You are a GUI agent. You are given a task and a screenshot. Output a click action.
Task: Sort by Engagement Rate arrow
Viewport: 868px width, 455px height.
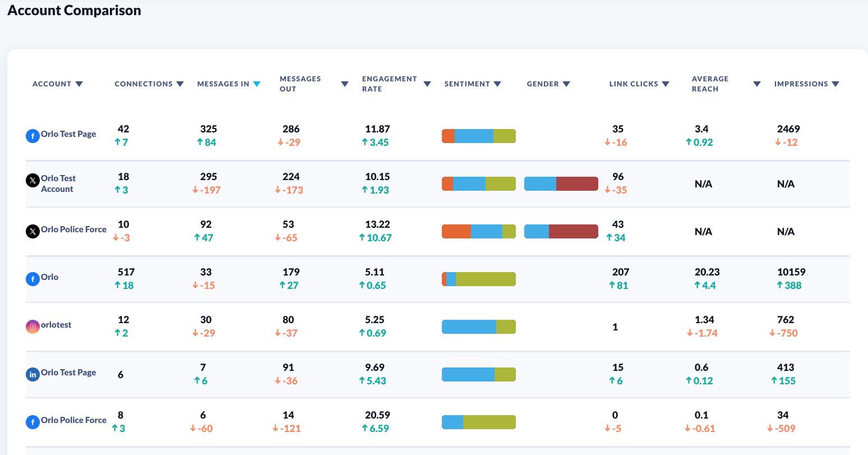(x=427, y=84)
